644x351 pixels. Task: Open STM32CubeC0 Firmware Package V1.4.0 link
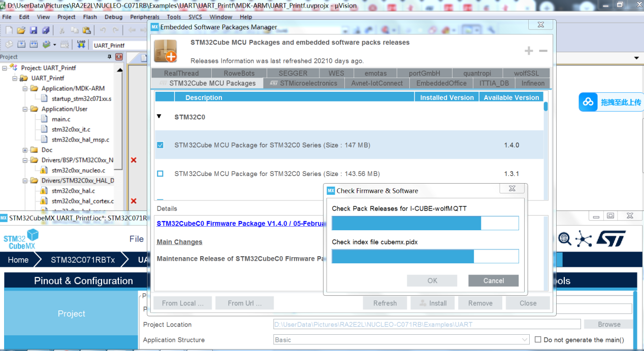point(241,224)
